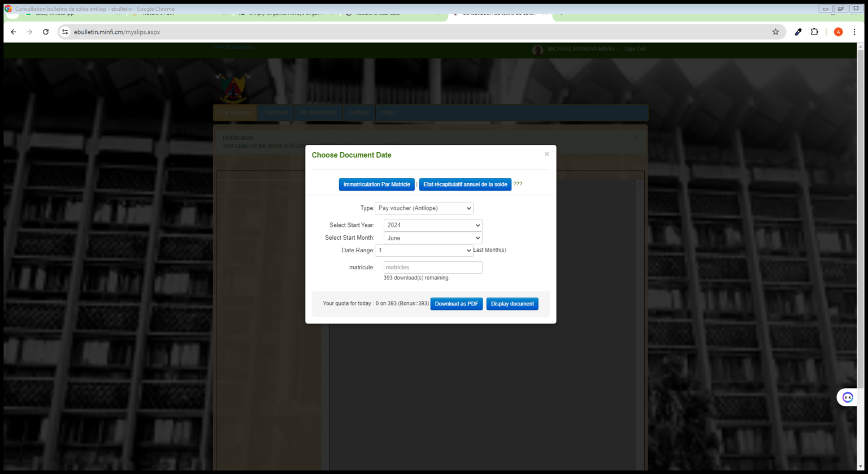Open the browser Extensions puzzle icon
The width and height of the screenshot is (868, 474).
(x=814, y=32)
